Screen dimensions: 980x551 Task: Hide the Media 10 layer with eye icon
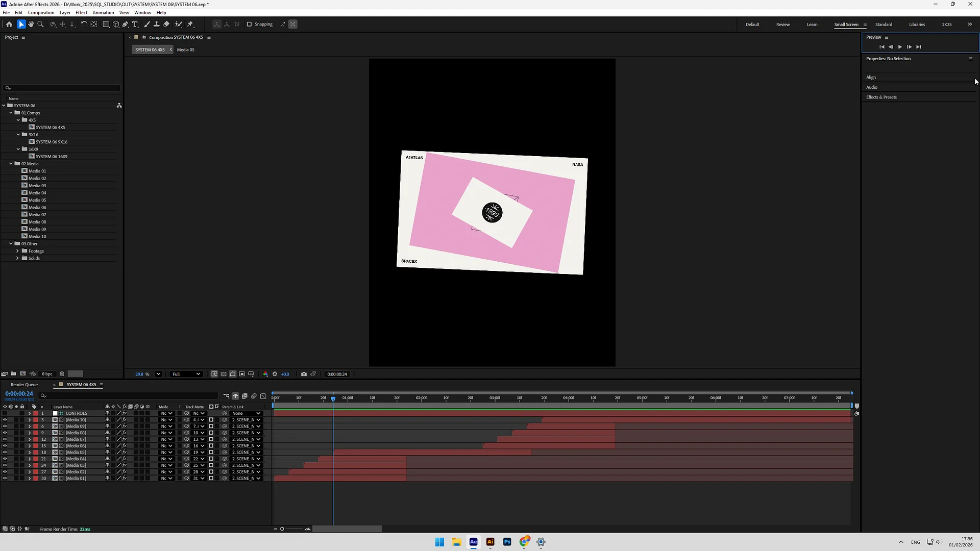point(5,420)
